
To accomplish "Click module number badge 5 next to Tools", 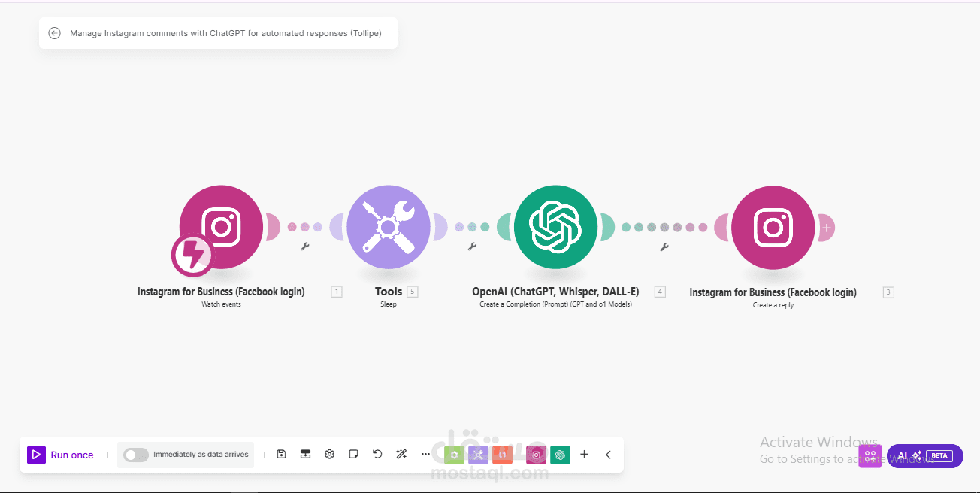I will 412,292.
